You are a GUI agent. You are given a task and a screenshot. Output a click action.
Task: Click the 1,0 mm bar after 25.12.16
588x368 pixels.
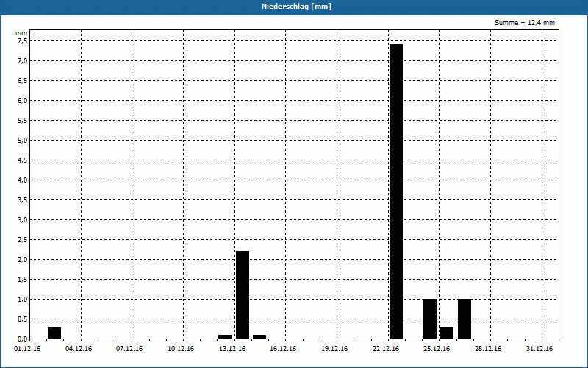pos(465,319)
